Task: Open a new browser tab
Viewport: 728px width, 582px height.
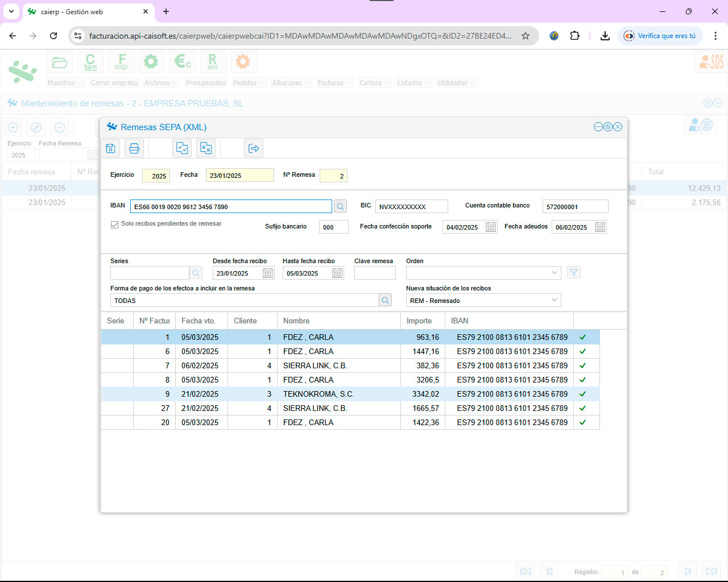Action: pos(166,11)
